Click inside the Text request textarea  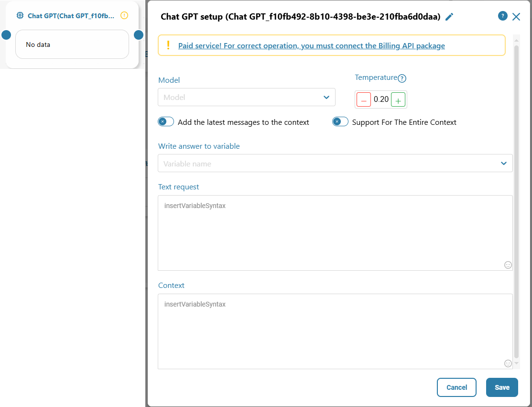click(x=335, y=233)
